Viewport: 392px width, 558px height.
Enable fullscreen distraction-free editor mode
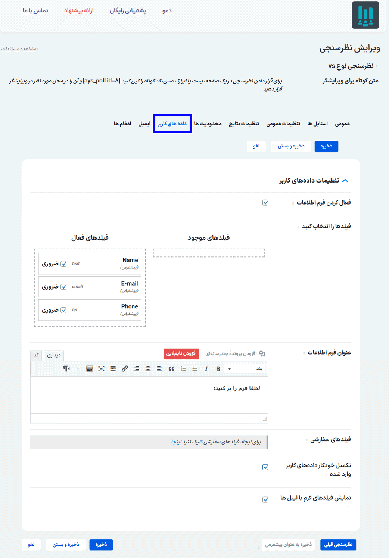(x=101, y=369)
